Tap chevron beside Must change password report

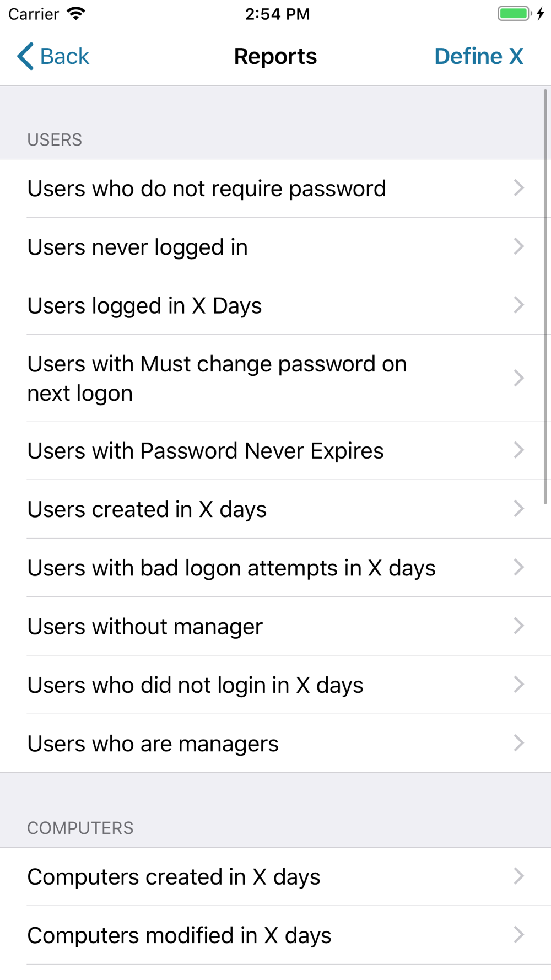click(518, 378)
